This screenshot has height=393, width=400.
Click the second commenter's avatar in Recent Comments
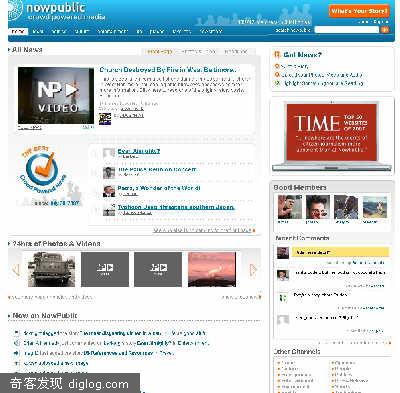283,275
